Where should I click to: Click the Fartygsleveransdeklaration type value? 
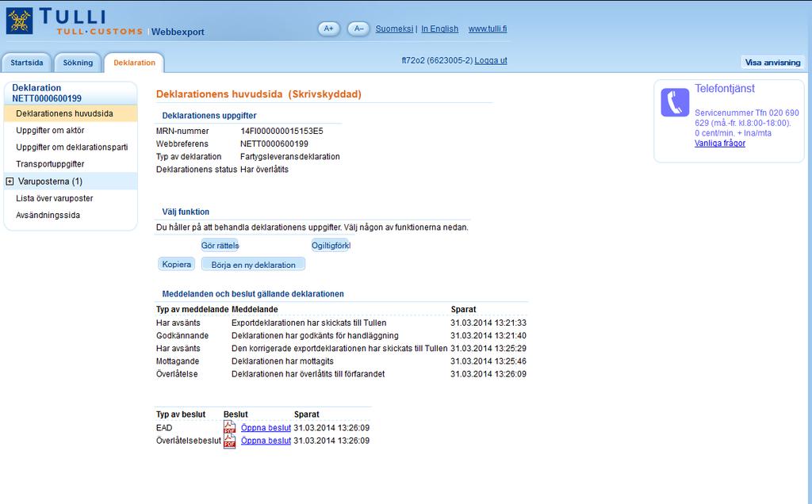tap(290, 157)
